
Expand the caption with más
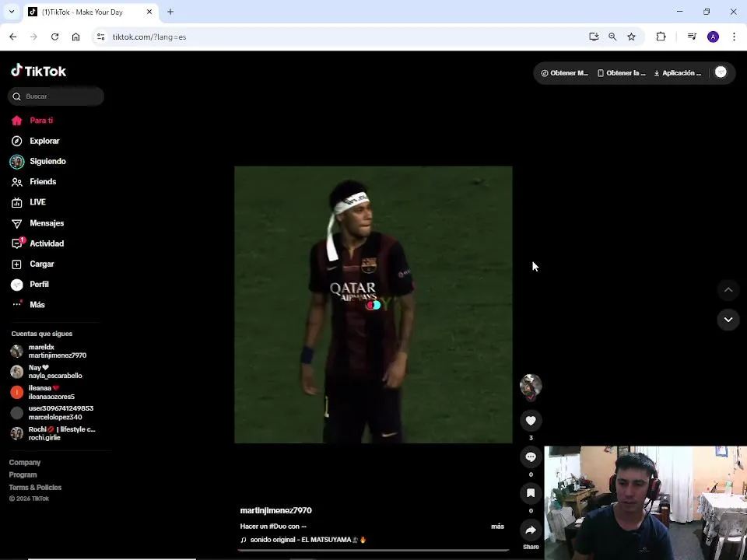tap(497, 527)
